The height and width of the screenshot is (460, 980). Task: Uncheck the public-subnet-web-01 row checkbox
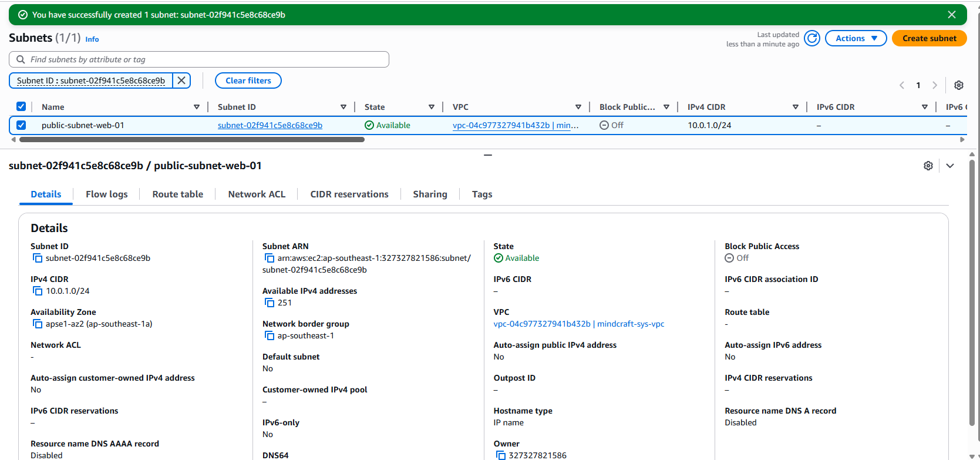tap(21, 125)
